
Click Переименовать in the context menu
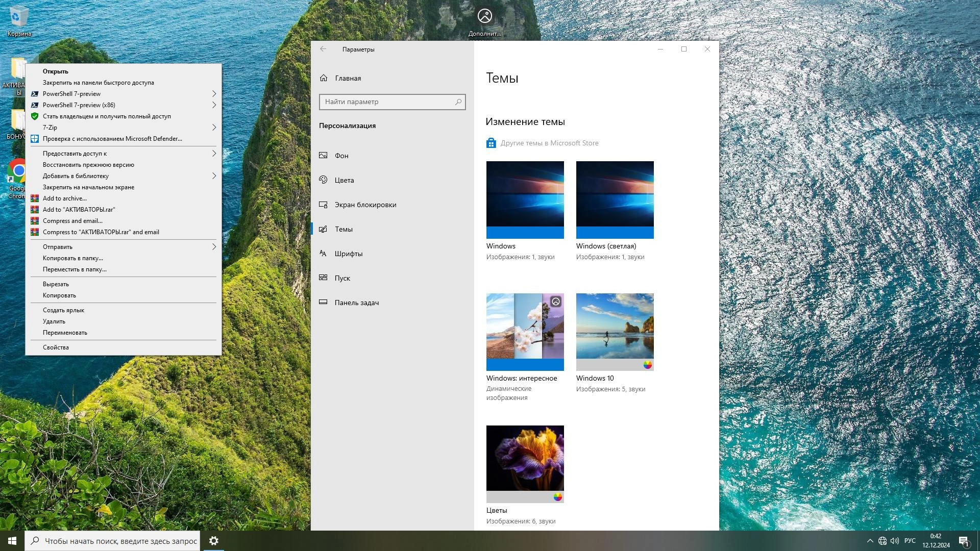pyautogui.click(x=65, y=333)
